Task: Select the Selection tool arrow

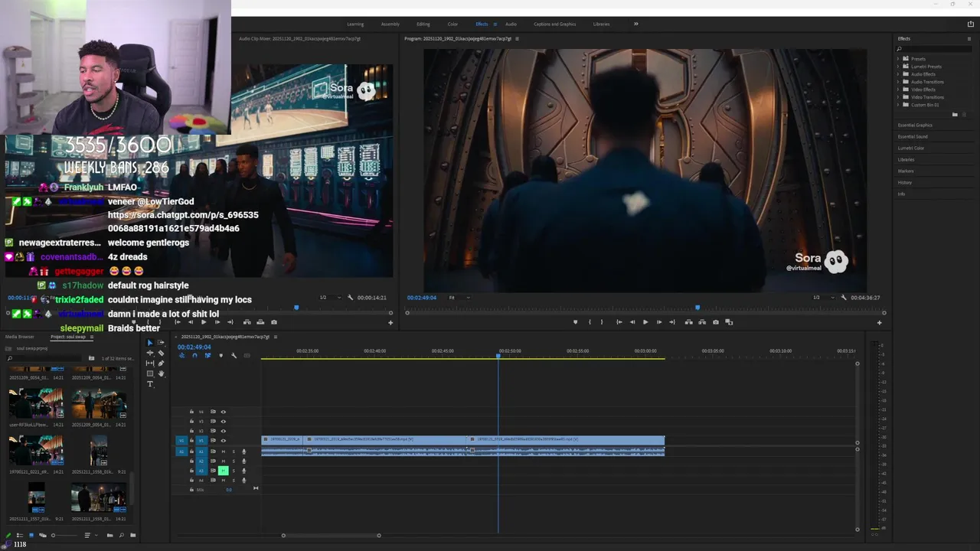Action: [x=150, y=343]
